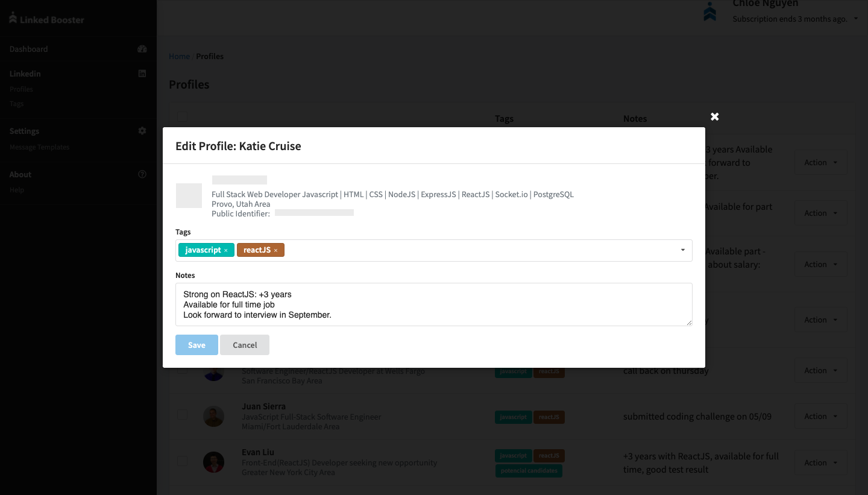868x495 pixels.
Task: Check the Juan Sierra row checkbox
Action: coord(182,414)
